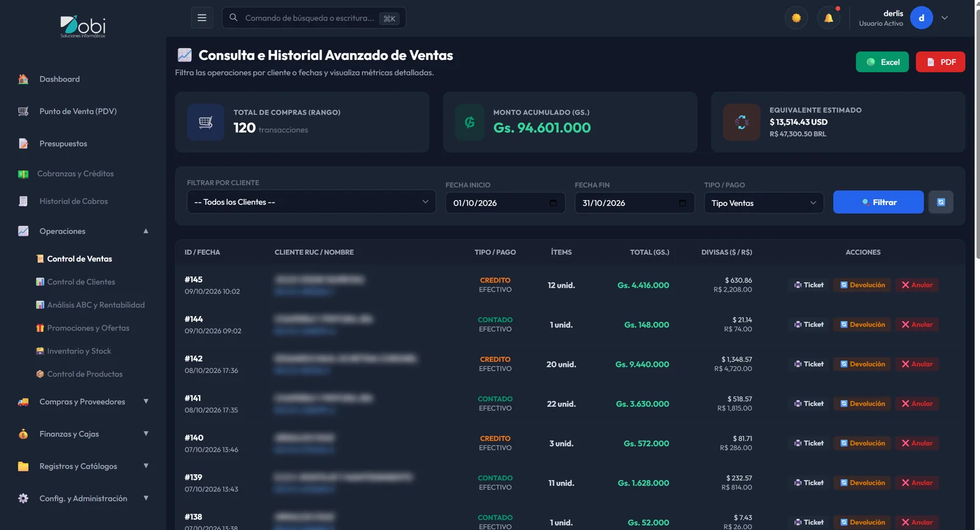The height and width of the screenshot is (530, 980).
Task: Start a Devolución for sale #145
Action: pos(862,285)
